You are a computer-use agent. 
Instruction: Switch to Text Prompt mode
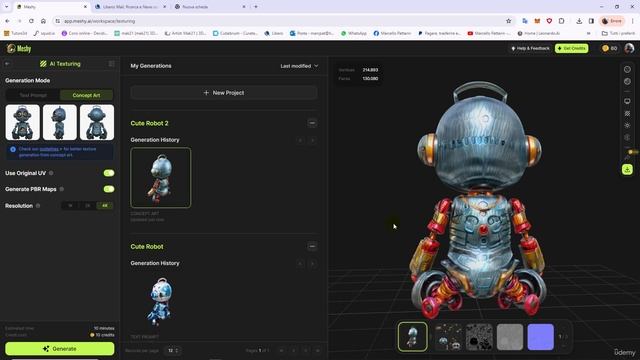point(33,95)
